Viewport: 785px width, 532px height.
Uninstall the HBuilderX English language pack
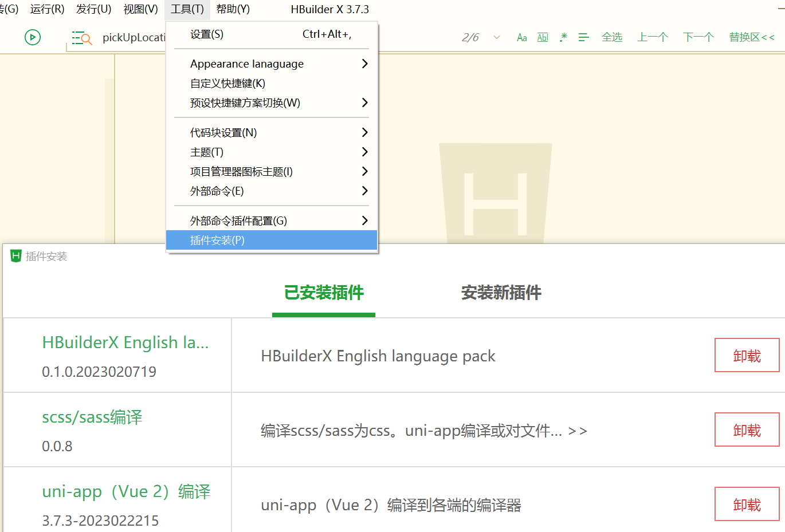(x=747, y=356)
